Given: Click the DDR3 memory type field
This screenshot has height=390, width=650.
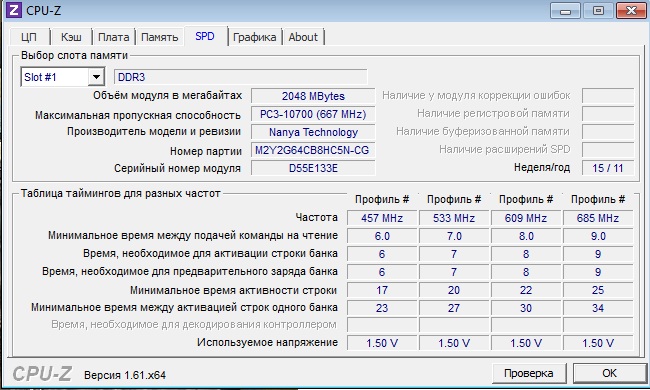Looking at the screenshot, I should [x=240, y=77].
